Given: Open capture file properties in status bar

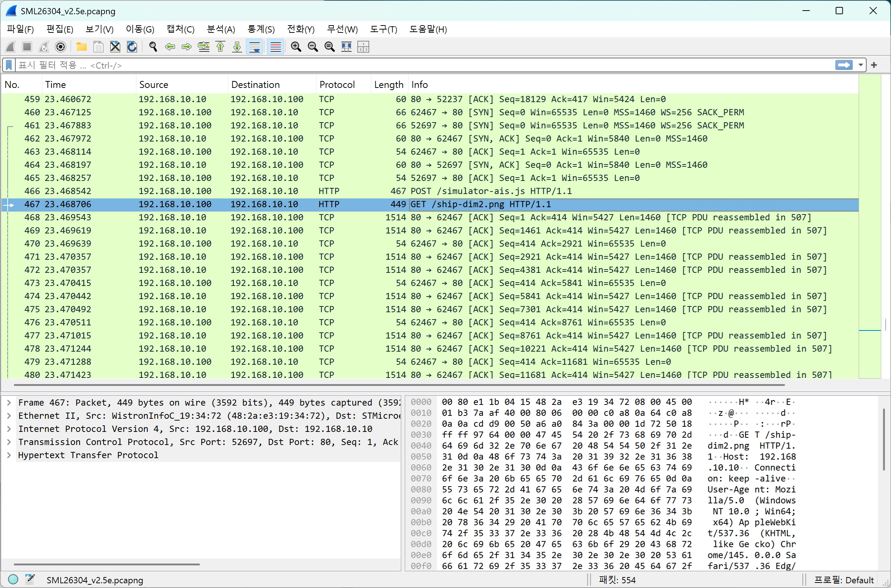Looking at the screenshot, I should point(30,580).
